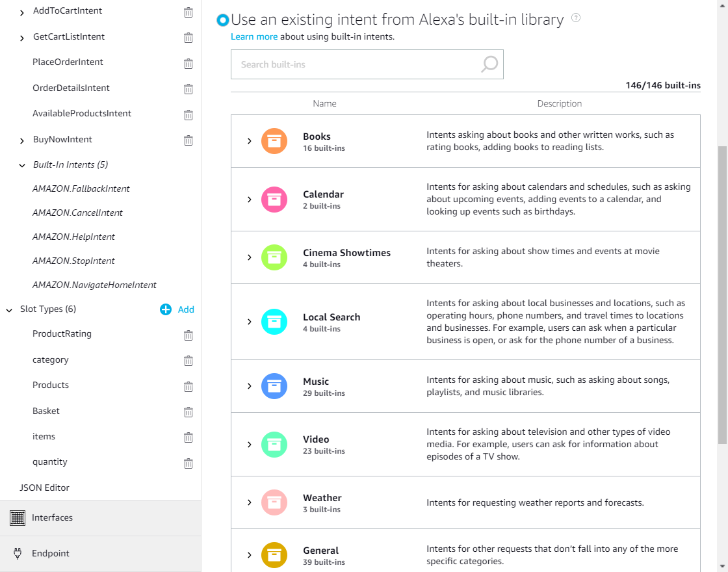Viewport: 728px width, 572px height.
Task: Delete PlaceOrderIntent using the trash icon
Action: point(188,64)
